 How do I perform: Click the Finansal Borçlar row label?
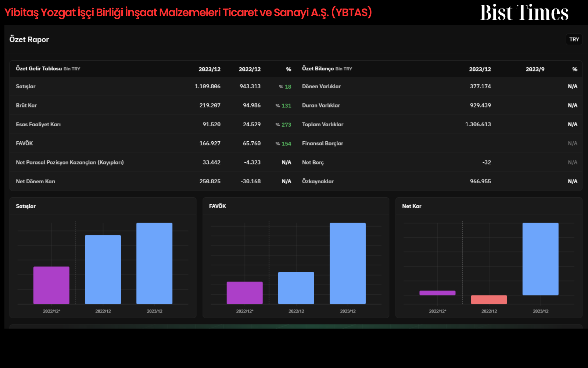click(x=323, y=144)
